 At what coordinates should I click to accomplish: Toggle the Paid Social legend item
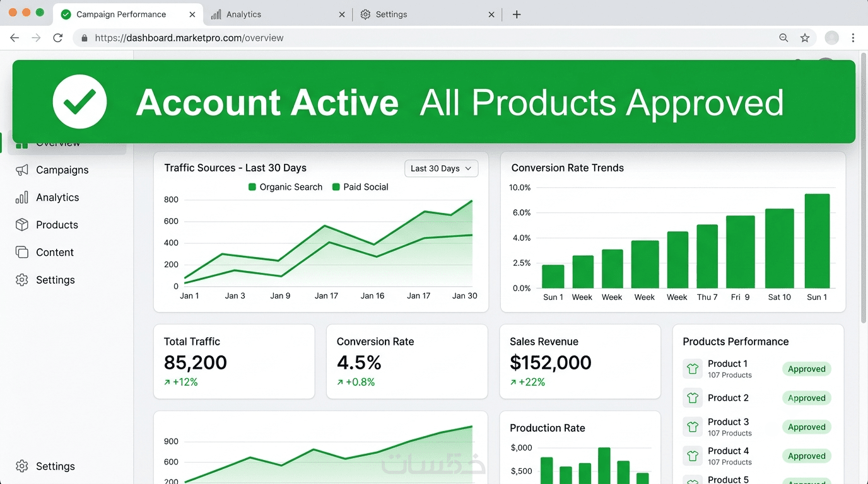pos(360,187)
